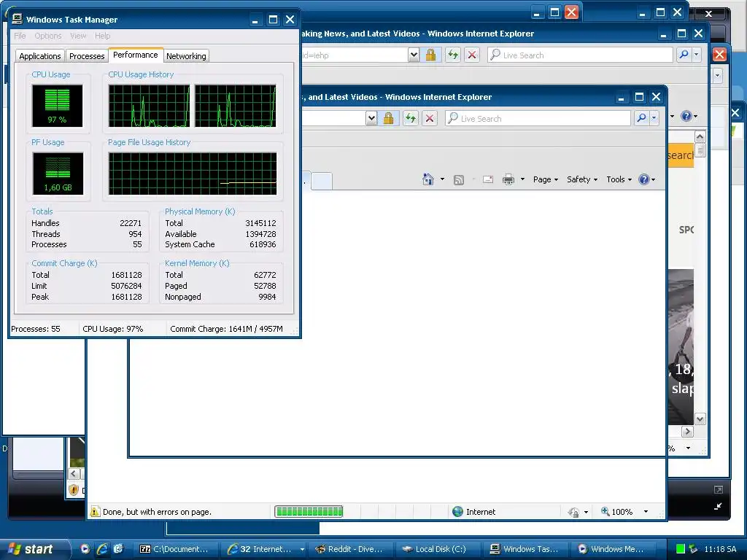Open the address bar dropdown in the rear IE window

pyautogui.click(x=414, y=55)
